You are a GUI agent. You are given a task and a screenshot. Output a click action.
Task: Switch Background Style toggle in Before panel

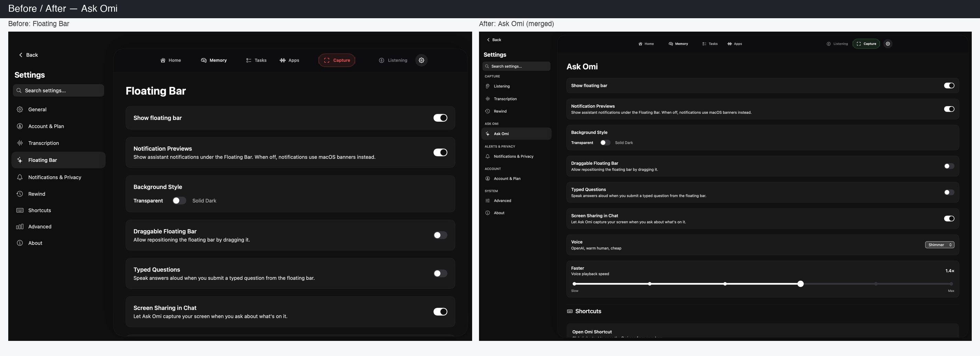[179, 201]
